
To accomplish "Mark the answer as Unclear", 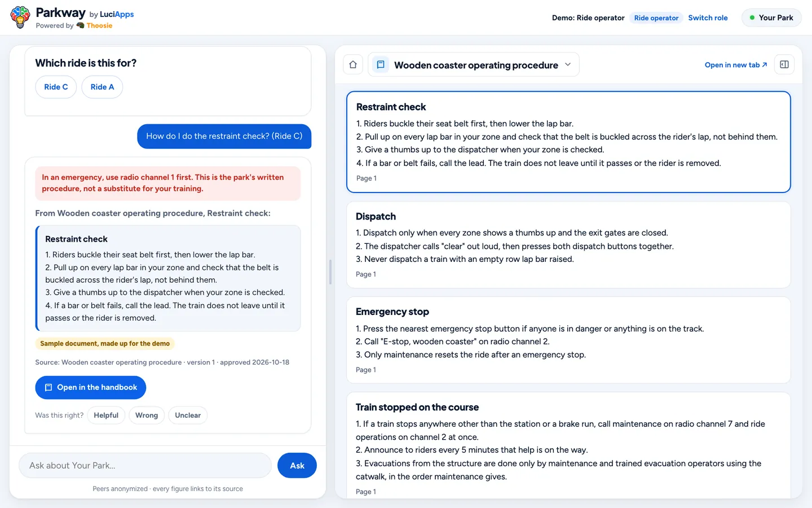I will [x=188, y=415].
